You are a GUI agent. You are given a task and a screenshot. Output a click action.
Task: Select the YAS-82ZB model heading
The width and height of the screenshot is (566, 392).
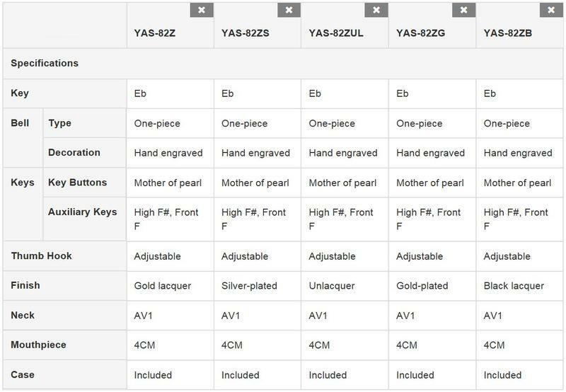[507, 33]
